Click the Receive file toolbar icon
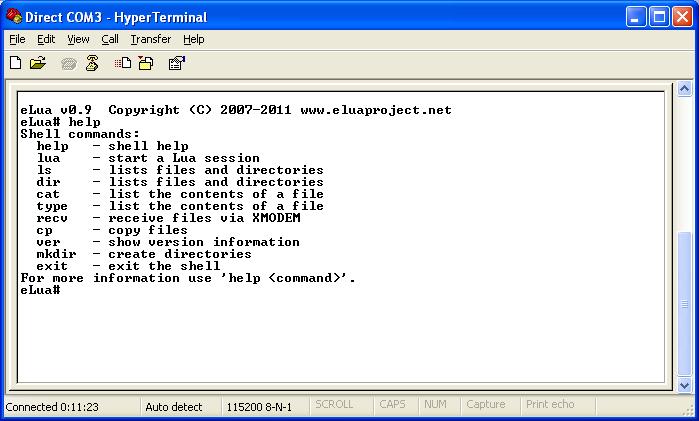The height and width of the screenshot is (421, 699). 145,63
